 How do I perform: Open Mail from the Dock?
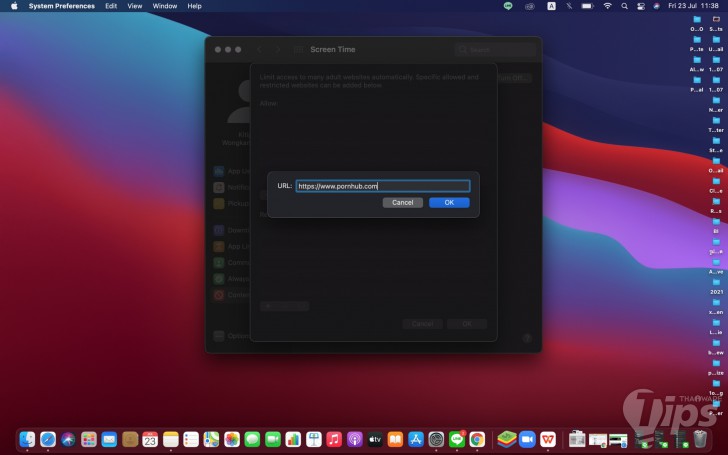point(109,439)
